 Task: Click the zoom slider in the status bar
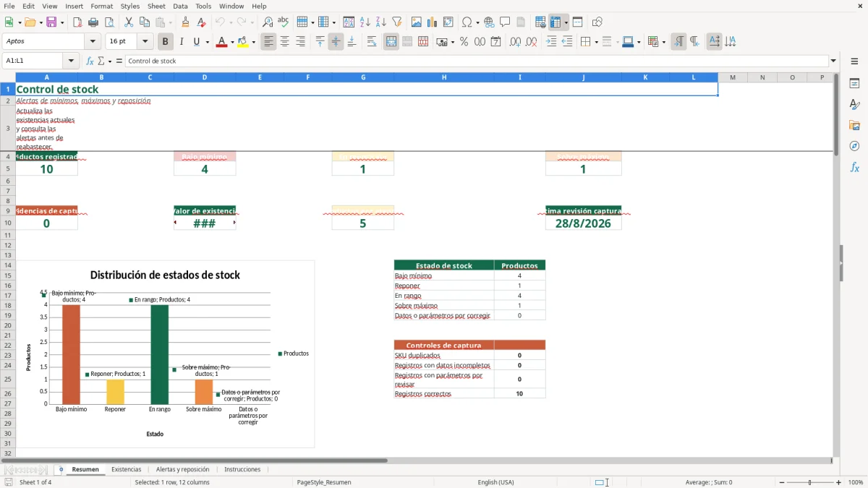click(810, 482)
